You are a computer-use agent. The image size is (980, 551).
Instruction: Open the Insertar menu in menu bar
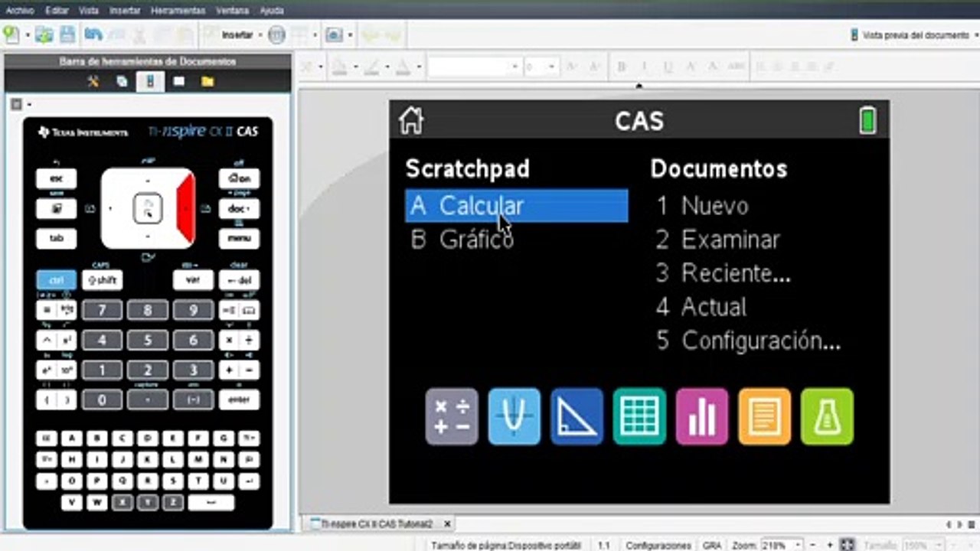point(125,11)
